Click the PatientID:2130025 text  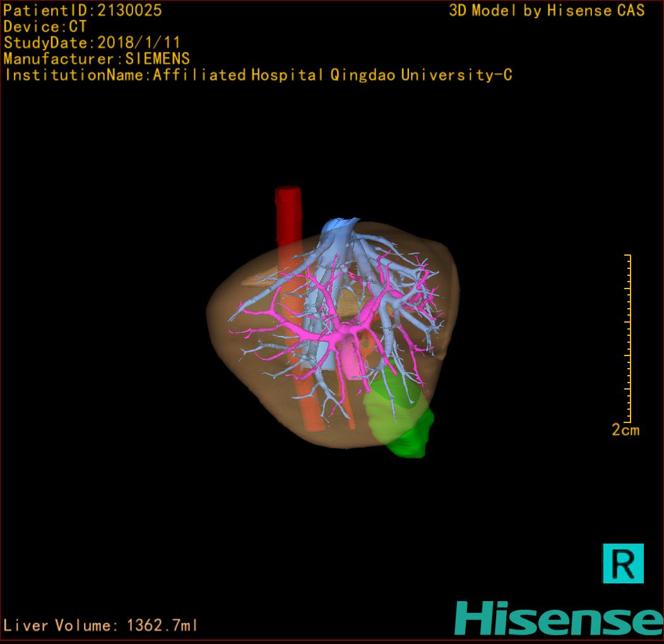click(83, 10)
